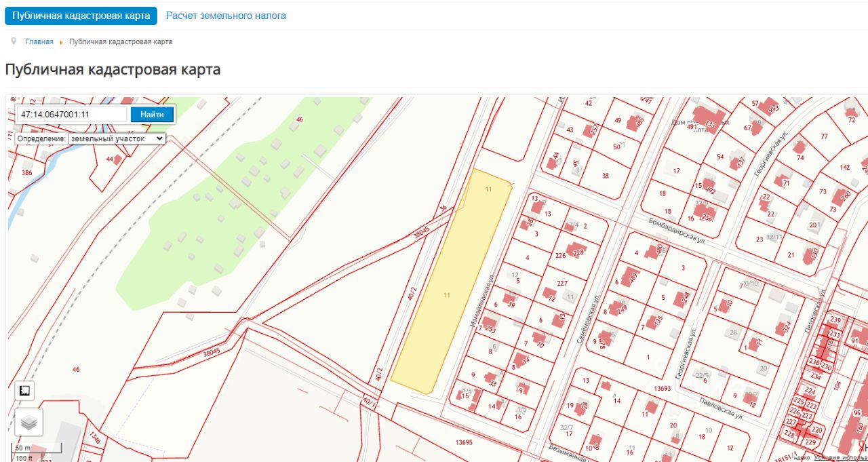
Task: Select parcel number 95 on map
Action: tap(857, 412)
